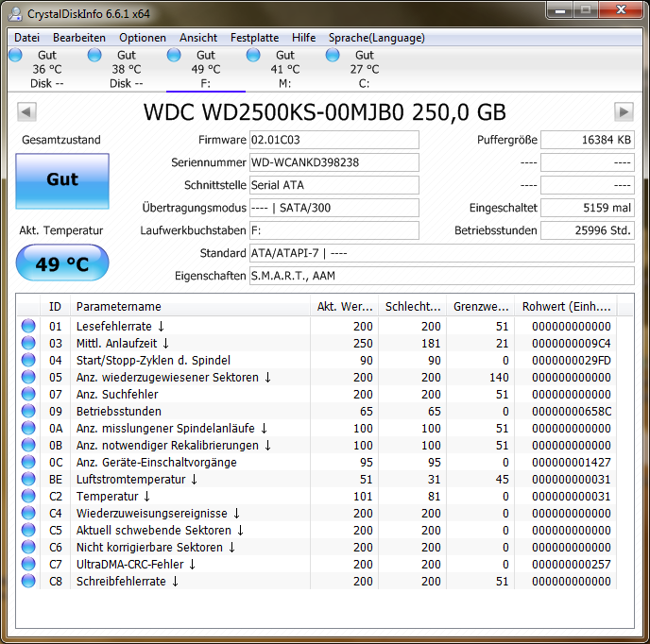
Task: Open the Bearbeiten menu
Action: pyautogui.click(x=79, y=38)
